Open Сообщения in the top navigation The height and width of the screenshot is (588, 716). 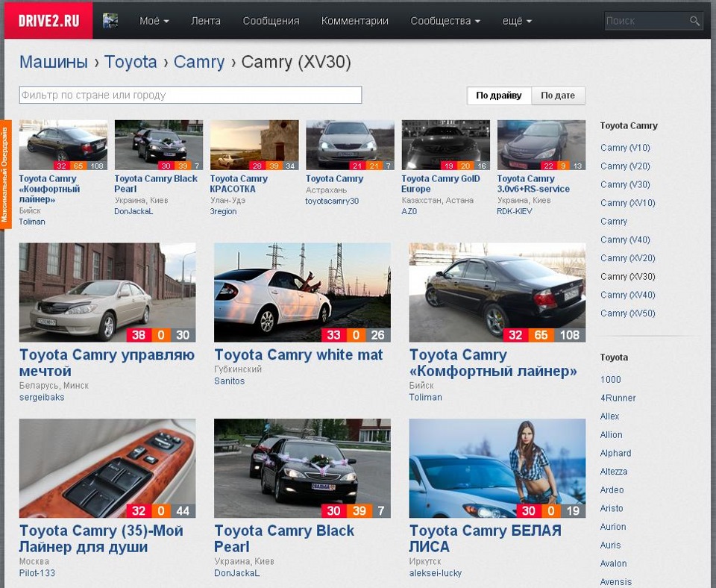(271, 21)
